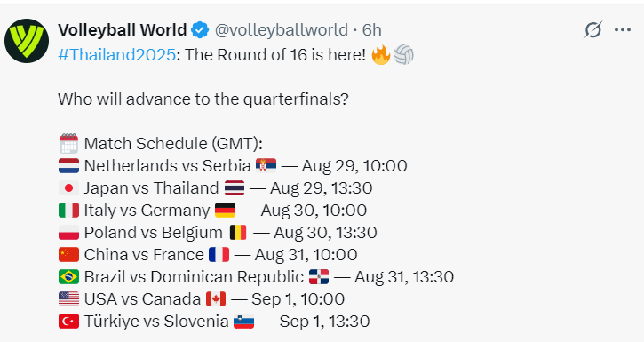Open the three-dot more options menu

tap(623, 29)
